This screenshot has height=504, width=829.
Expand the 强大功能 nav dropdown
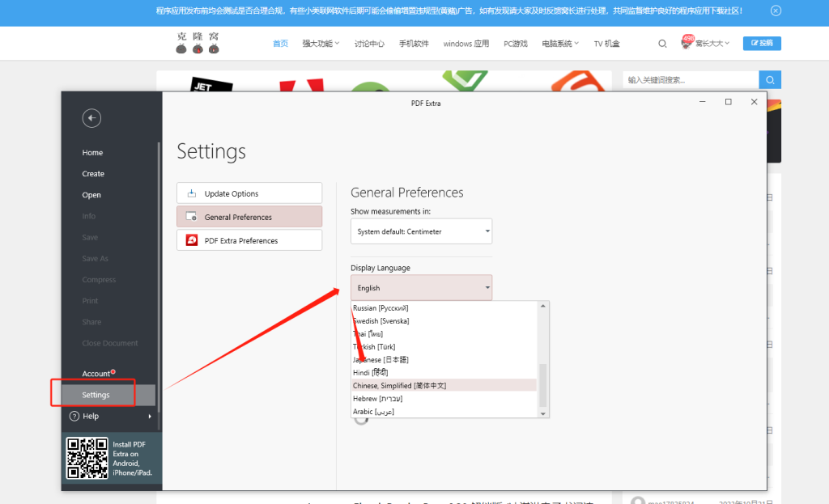(321, 44)
